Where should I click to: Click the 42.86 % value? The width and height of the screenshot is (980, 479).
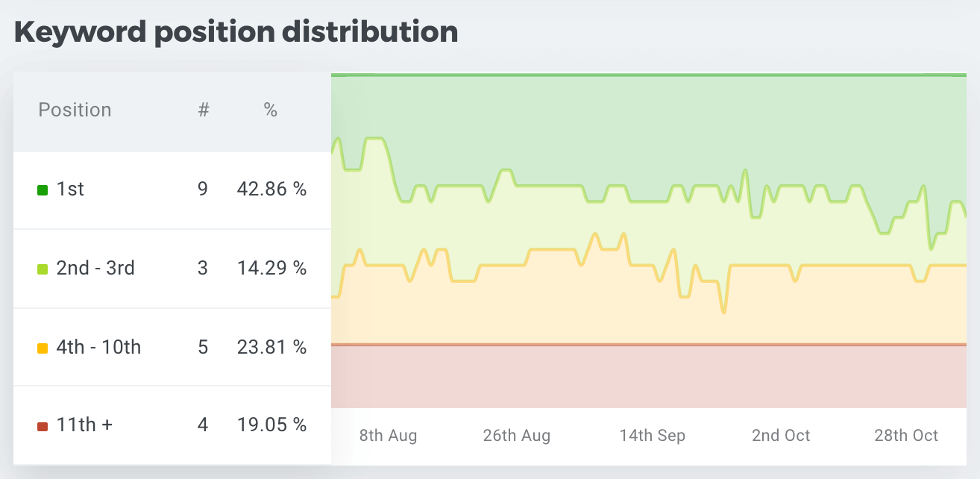(271, 190)
